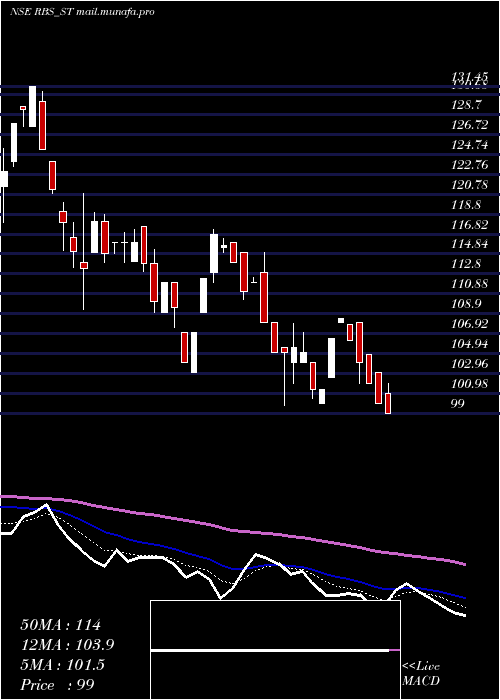This screenshot has height=700, width=500.
Task: Click the Price : 99 reading
Action: click(x=57, y=685)
